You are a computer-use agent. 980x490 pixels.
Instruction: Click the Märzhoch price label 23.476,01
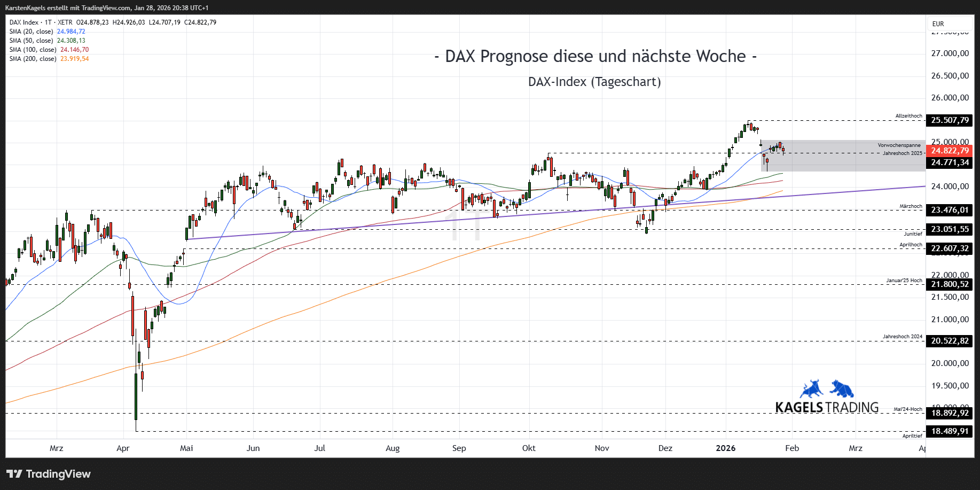(x=950, y=210)
